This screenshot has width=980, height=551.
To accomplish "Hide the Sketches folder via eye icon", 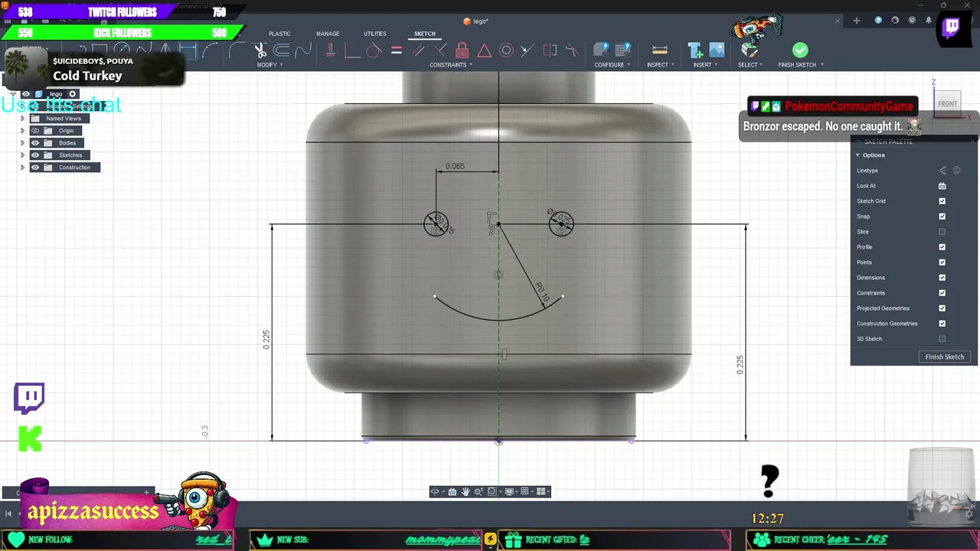I will [35, 155].
